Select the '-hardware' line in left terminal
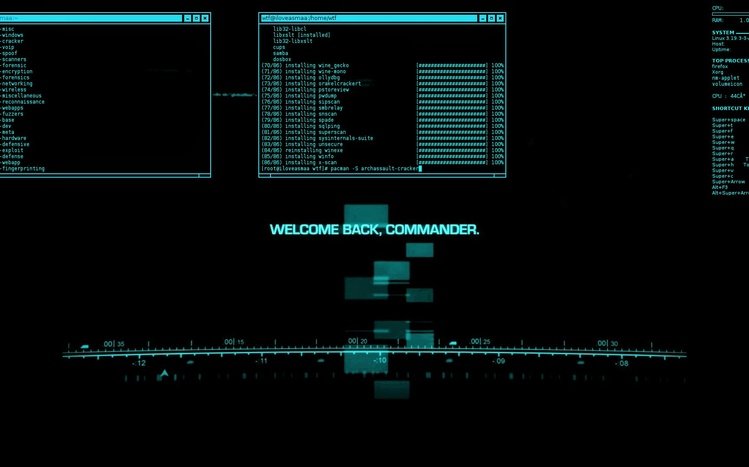This screenshot has height=467, width=749. [14, 138]
